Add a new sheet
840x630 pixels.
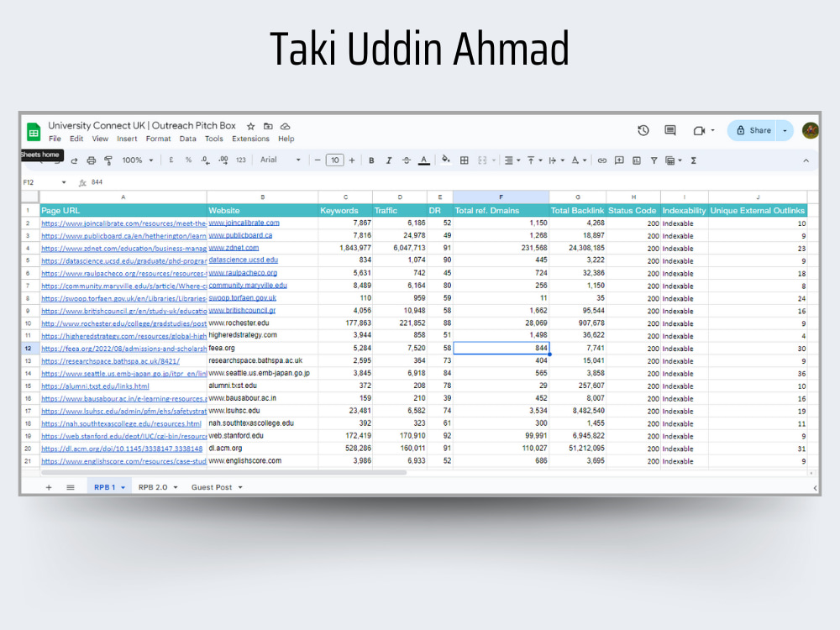click(x=49, y=487)
